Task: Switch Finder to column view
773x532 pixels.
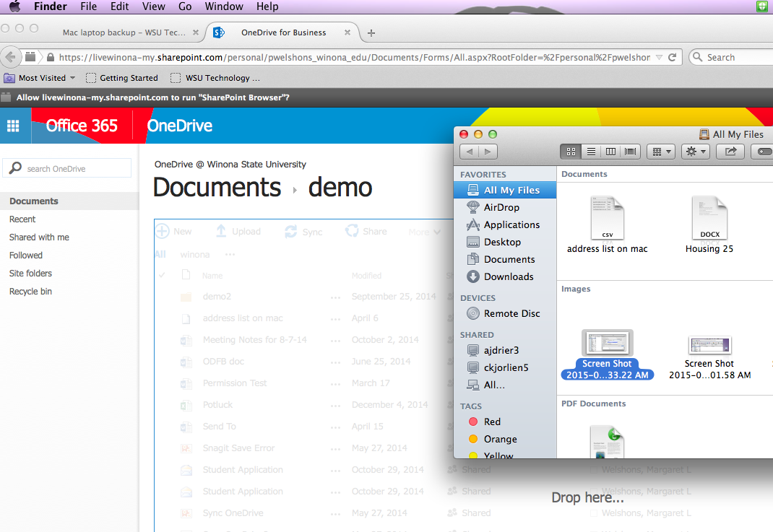Action: [x=611, y=152]
